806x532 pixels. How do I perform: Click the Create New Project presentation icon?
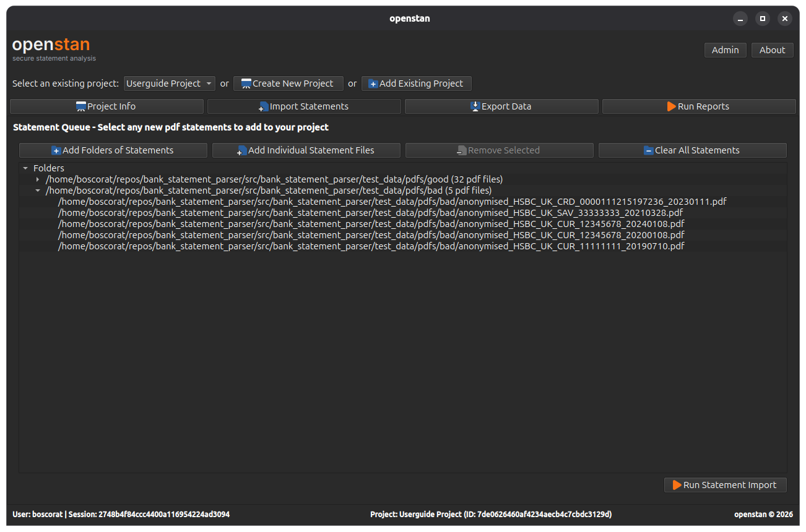pyautogui.click(x=246, y=84)
